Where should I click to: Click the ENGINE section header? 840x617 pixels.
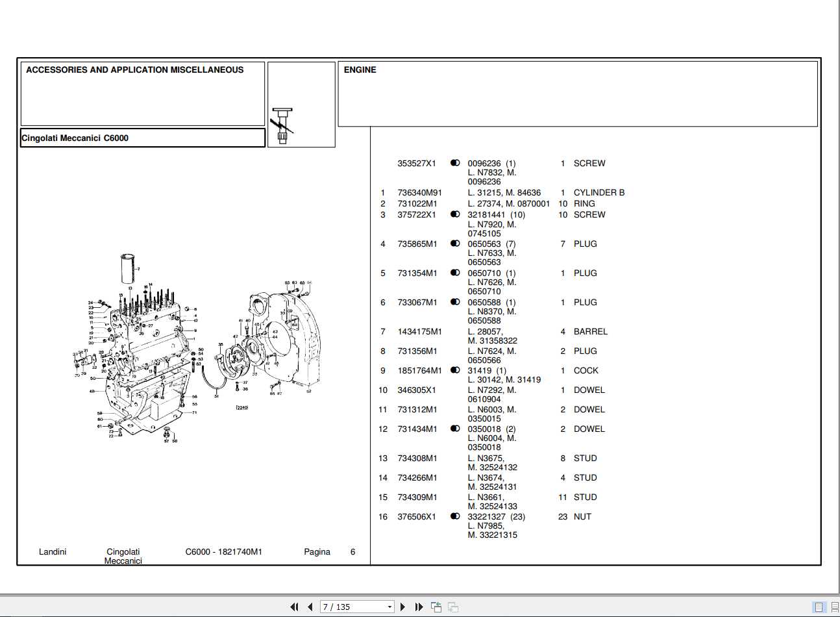click(x=360, y=69)
